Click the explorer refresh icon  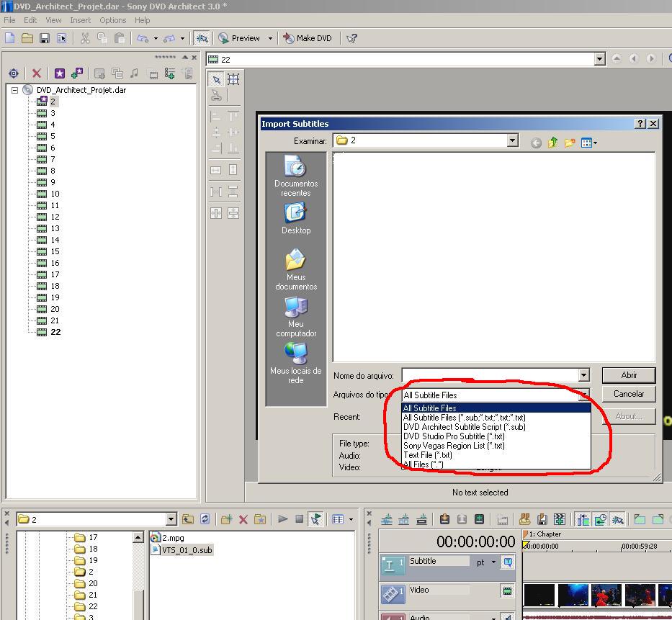click(205, 519)
